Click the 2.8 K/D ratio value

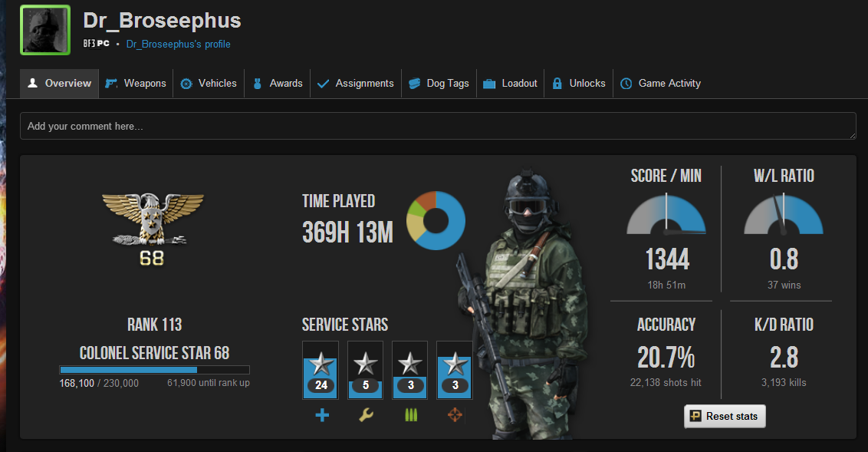[784, 358]
